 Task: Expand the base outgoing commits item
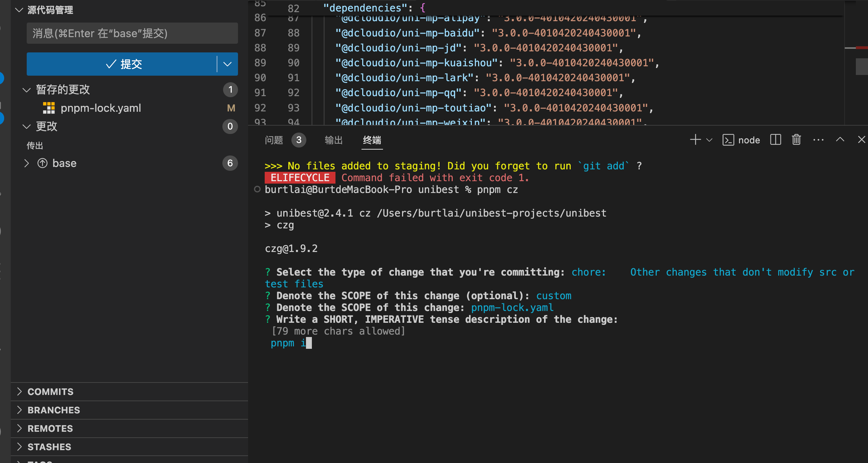point(26,163)
